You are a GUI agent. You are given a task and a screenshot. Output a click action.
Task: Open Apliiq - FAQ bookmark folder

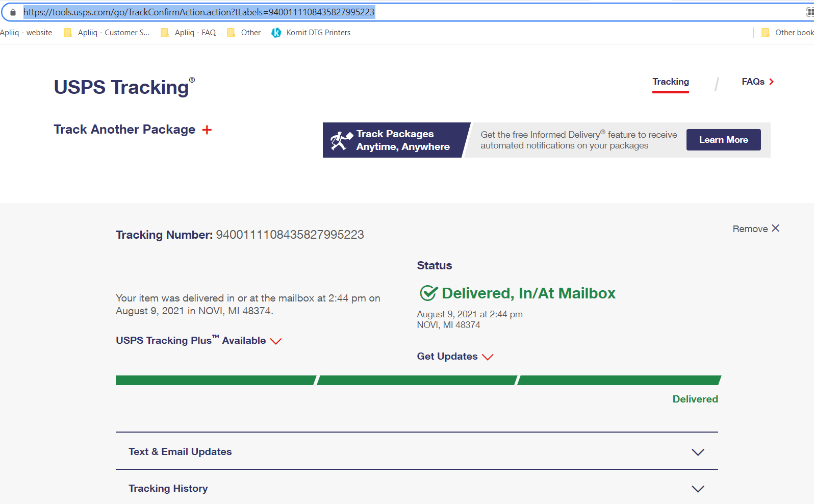coord(188,33)
